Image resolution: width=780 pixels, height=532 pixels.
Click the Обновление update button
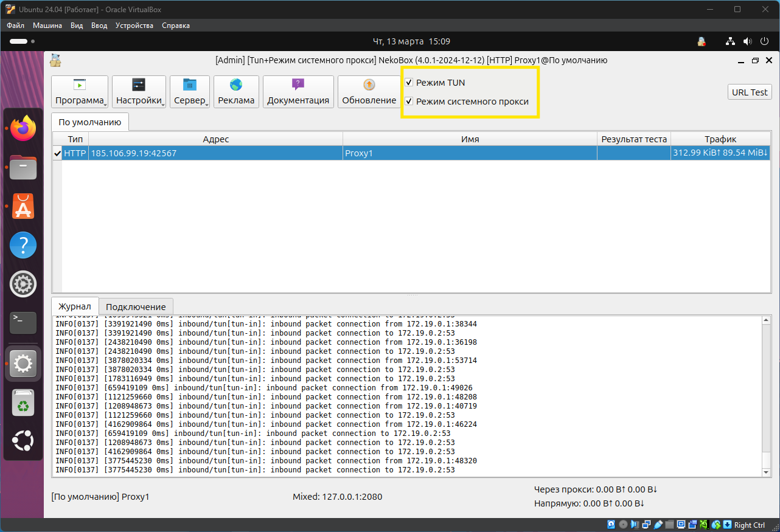369,92
